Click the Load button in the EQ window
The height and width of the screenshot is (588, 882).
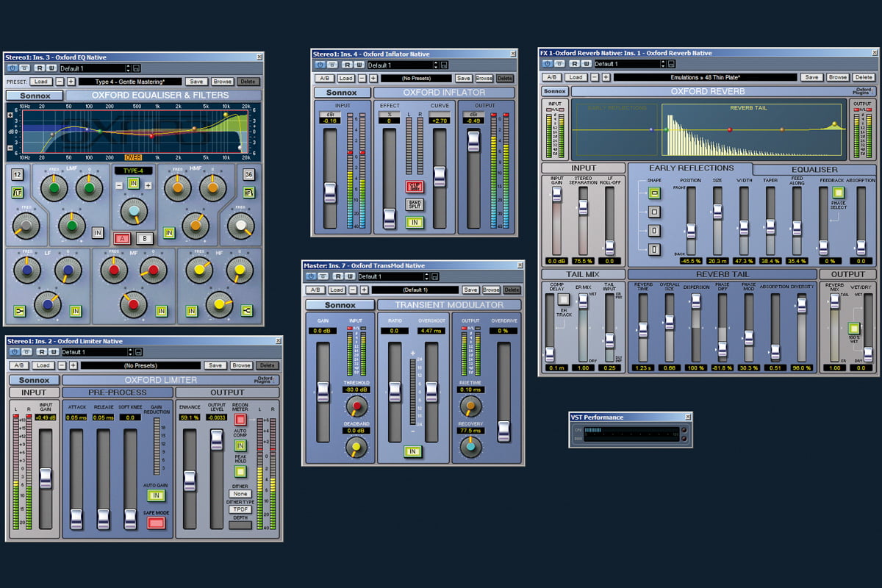tap(40, 82)
